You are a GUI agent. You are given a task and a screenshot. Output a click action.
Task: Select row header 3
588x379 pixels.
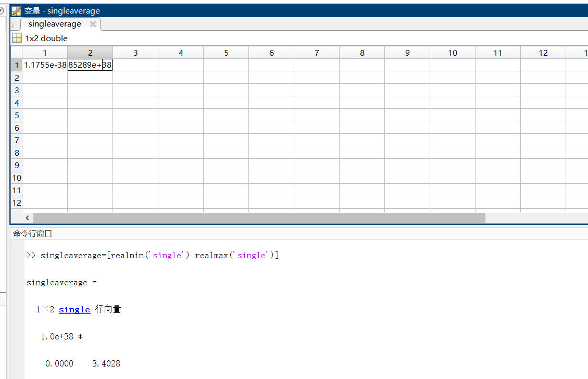click(17, 91)
